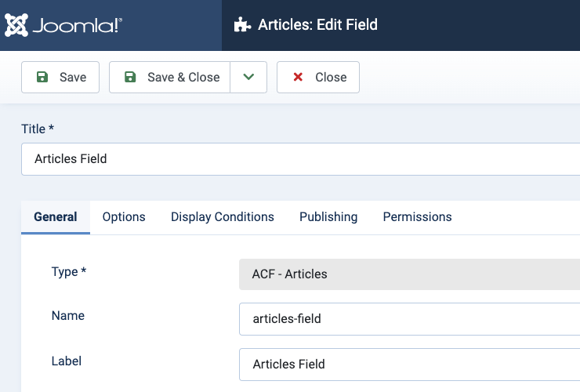Focus the Label field with Articles Field
This screenshot has height=392, width=580.
[409, 365]
